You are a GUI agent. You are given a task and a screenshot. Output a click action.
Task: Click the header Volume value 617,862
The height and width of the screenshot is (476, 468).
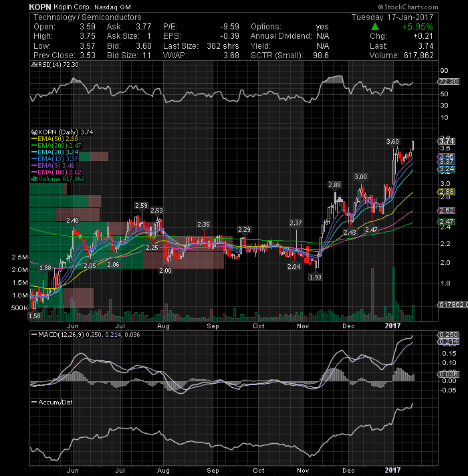419,55
